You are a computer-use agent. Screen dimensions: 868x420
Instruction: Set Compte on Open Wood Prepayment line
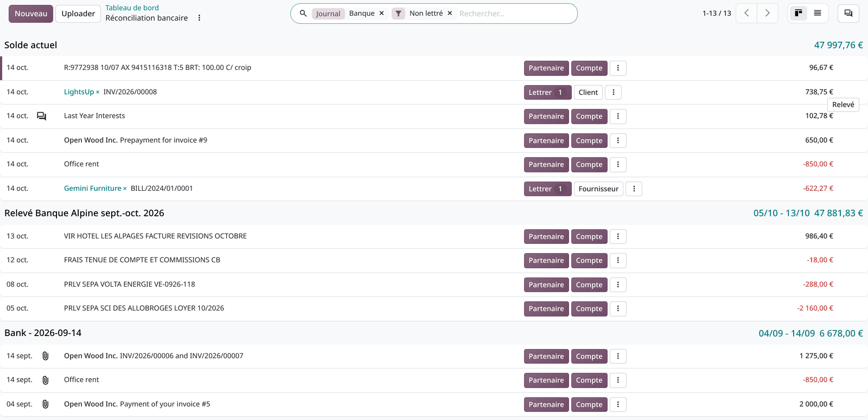click(x=589, y=141)
